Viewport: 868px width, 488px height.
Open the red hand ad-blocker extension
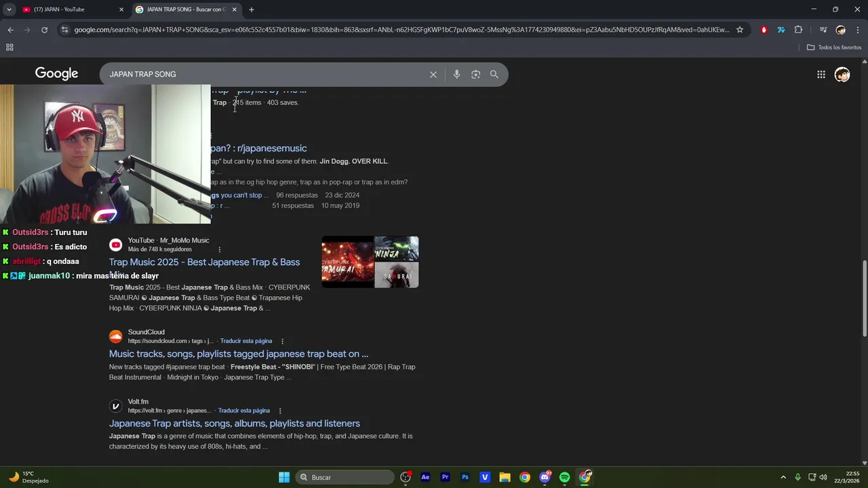[x=764, y=30]
